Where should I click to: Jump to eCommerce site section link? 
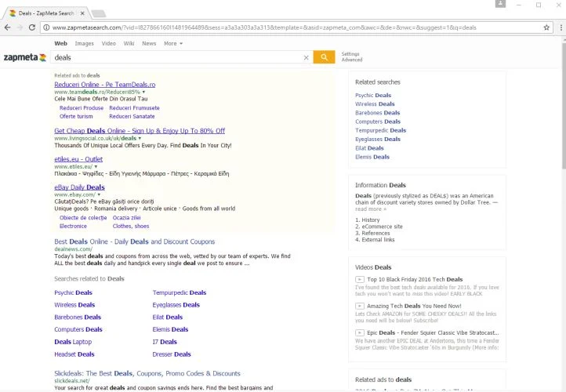[383, 227]
